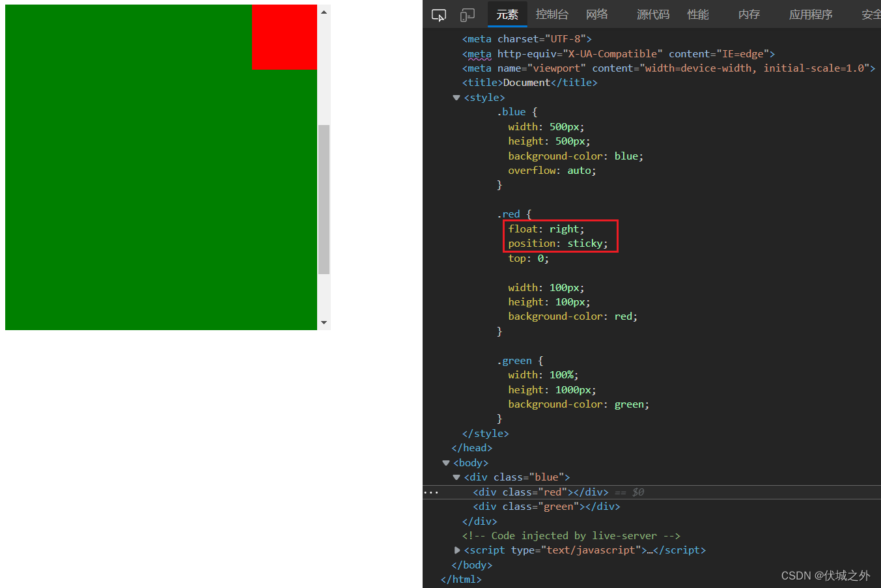881x588 pixels.
Task: Click the closing </style> tag line
Action: pos(485,434)
